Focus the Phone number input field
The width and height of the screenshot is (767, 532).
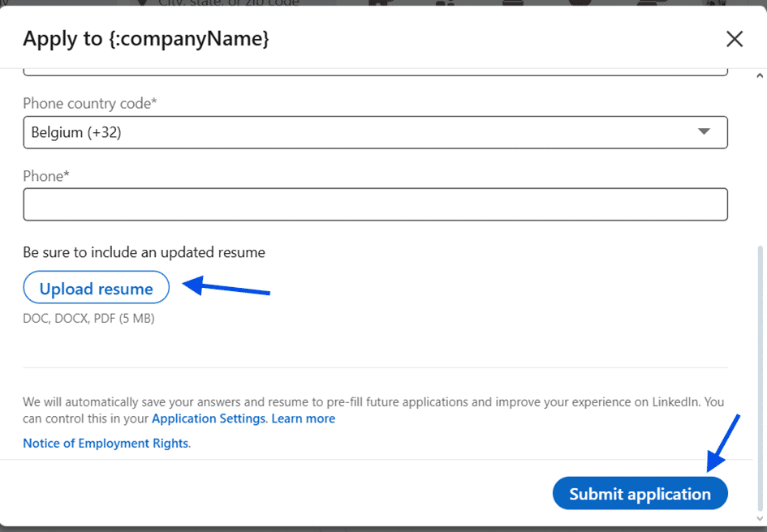pos(375,204)
